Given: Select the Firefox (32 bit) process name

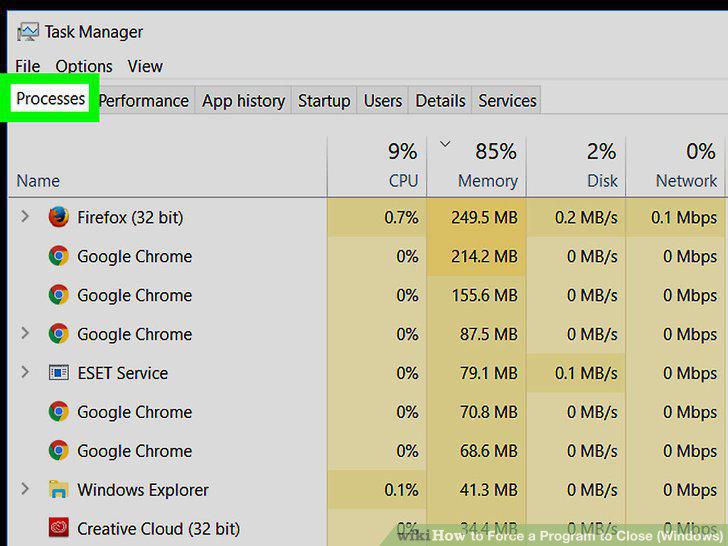Looking at the screenshot, I should tap(130, 217).
